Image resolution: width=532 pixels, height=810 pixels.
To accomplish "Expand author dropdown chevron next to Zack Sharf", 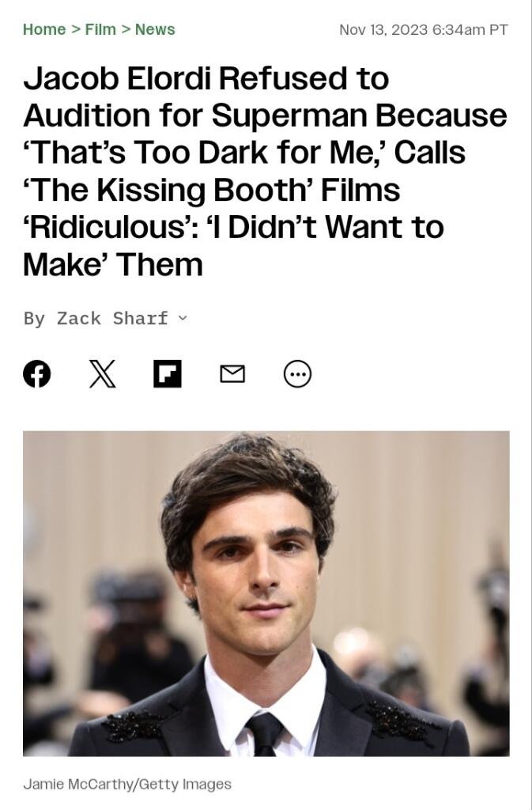I will (x=182, y=318).
